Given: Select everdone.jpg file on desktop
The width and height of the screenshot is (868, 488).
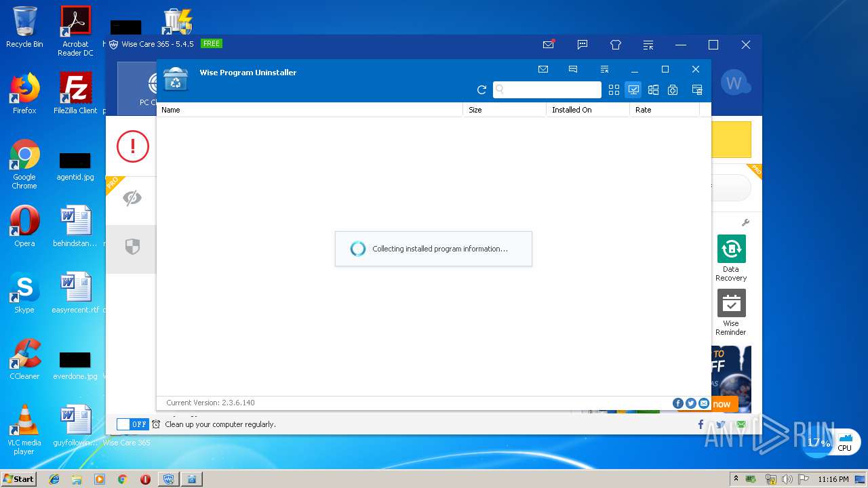Looking at the screenshot, I should 75,366.
